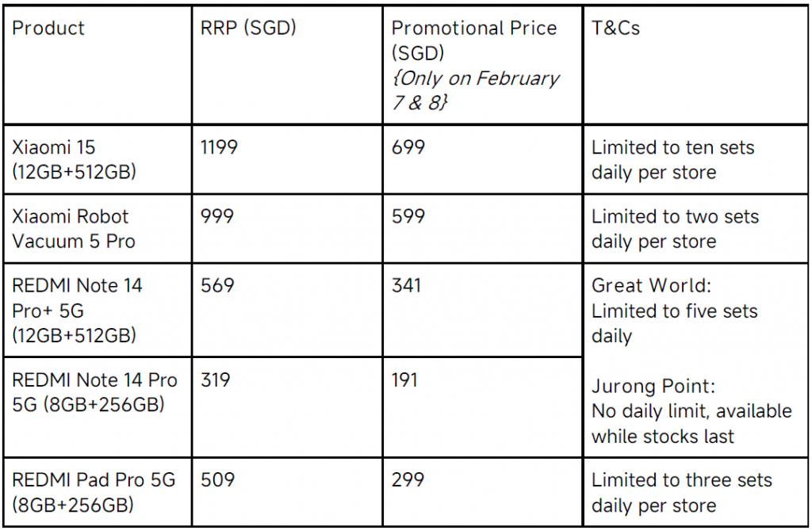Click REDMI Note 14 Pro+ 5G cell
Image resolution: width=812 pixels, height=530 pixels.
pyautogui.click(x=98, y=310)
